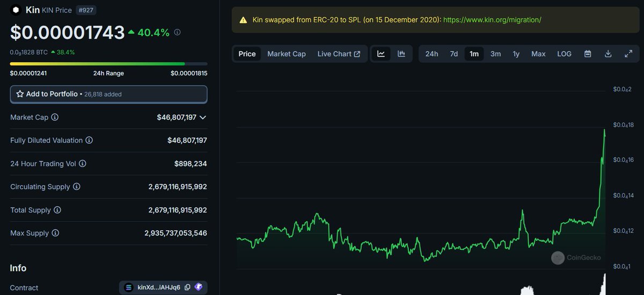Switch to line chart view icon

pos(381,54)
